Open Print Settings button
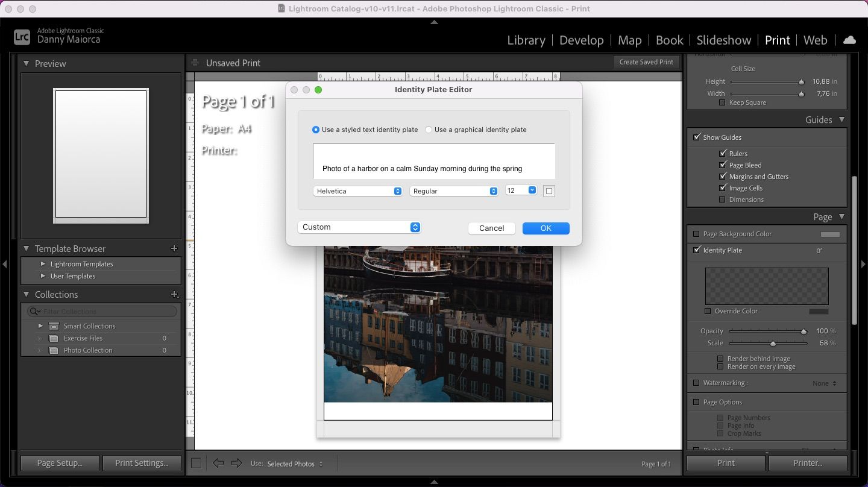Image resolution: width=868 pixels, height=487 pixels. [142, 463]
